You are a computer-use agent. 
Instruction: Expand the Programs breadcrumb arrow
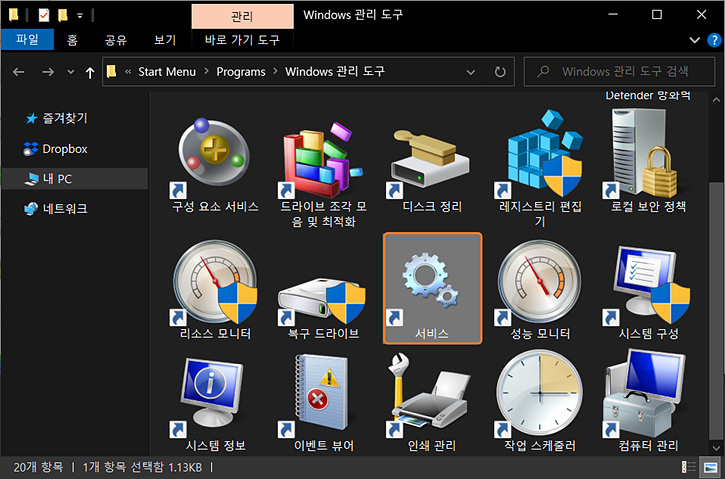(275, 72)
